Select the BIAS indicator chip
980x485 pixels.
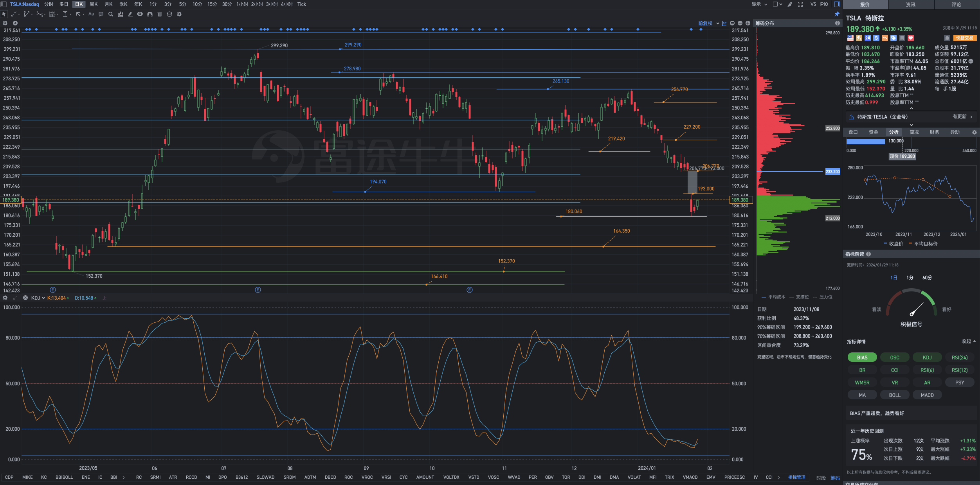click(862, 357)
